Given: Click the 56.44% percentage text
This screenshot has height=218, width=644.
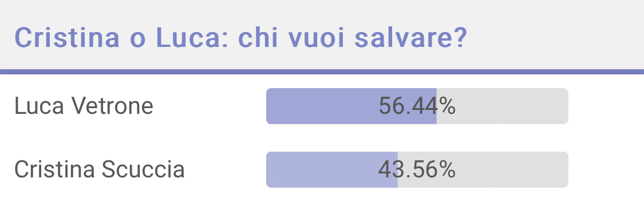Looking at the screenshot, I should tap(417, 106).
